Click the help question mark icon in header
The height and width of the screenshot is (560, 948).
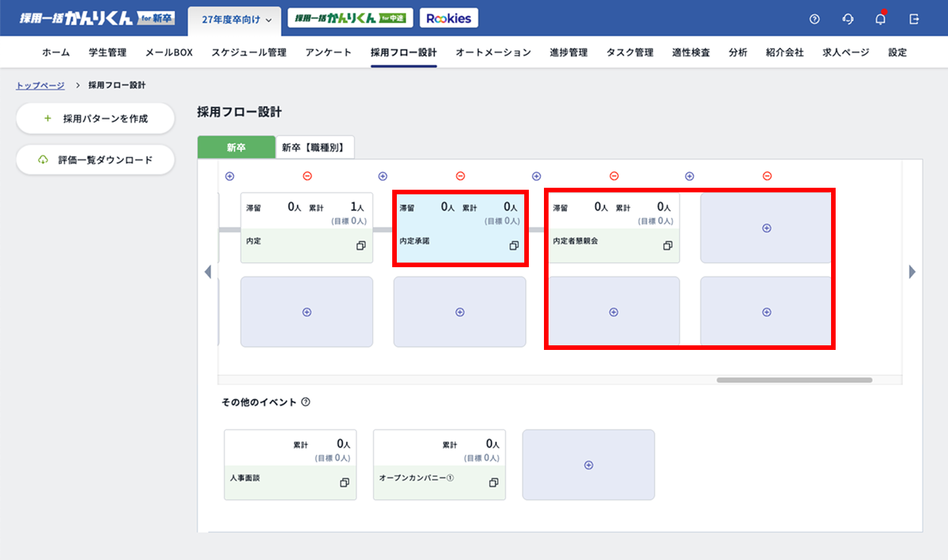tap(815, 19)
